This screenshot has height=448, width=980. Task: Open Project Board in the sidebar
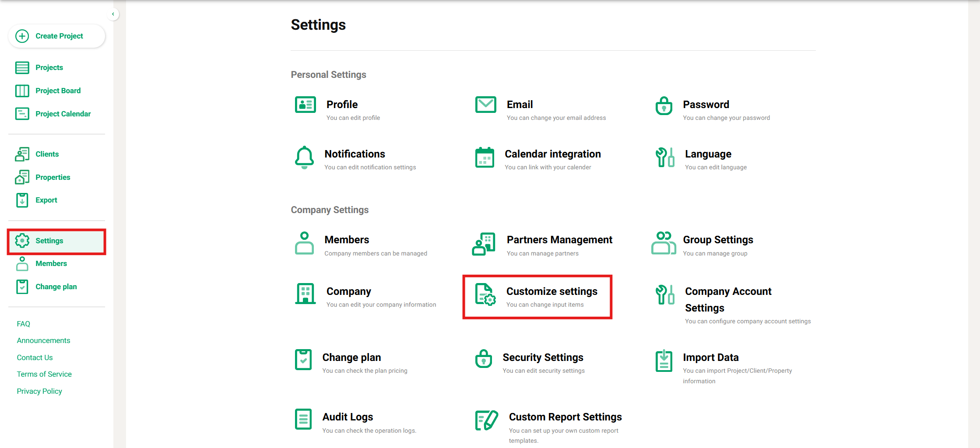click(58, 91)
